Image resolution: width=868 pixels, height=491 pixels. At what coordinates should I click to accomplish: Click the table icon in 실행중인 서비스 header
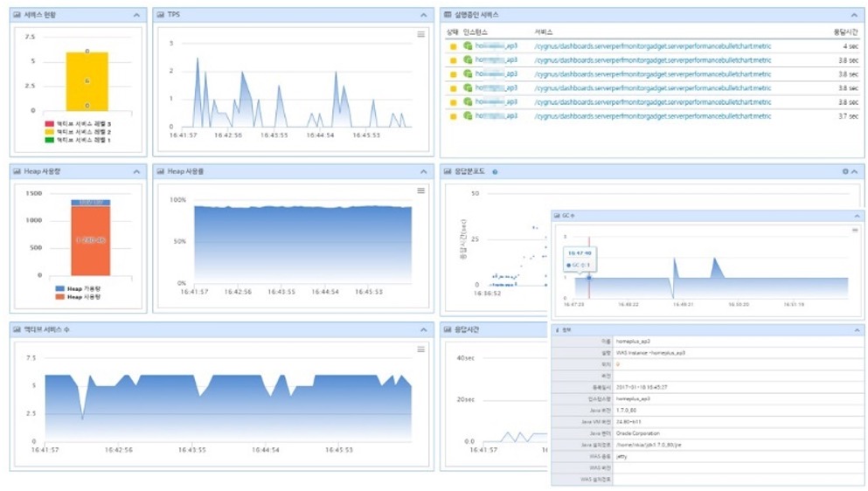pos(448,16)
